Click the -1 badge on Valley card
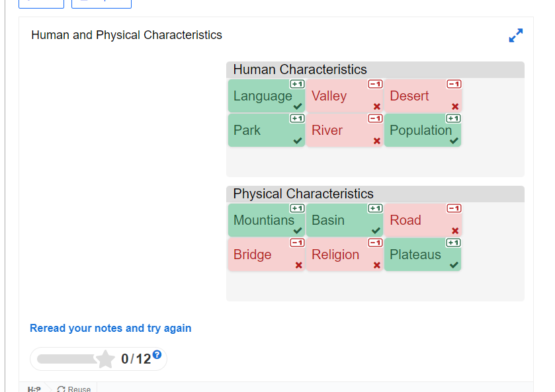 (x=376, y=84)
